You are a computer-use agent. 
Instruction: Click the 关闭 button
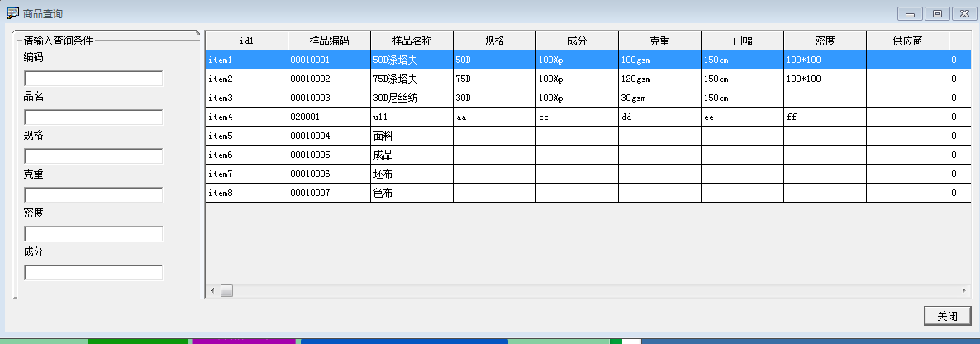[947, 316]
